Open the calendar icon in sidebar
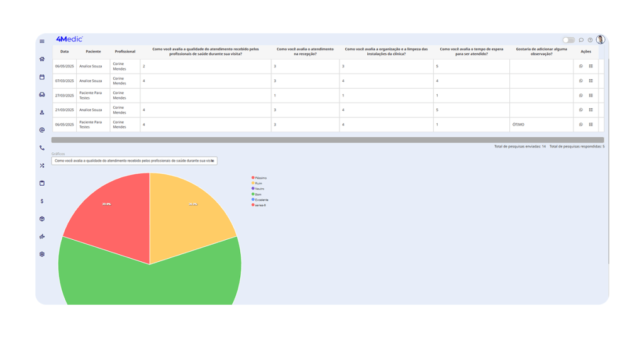The width and height of the screenshot is (644, 338). 42,77
